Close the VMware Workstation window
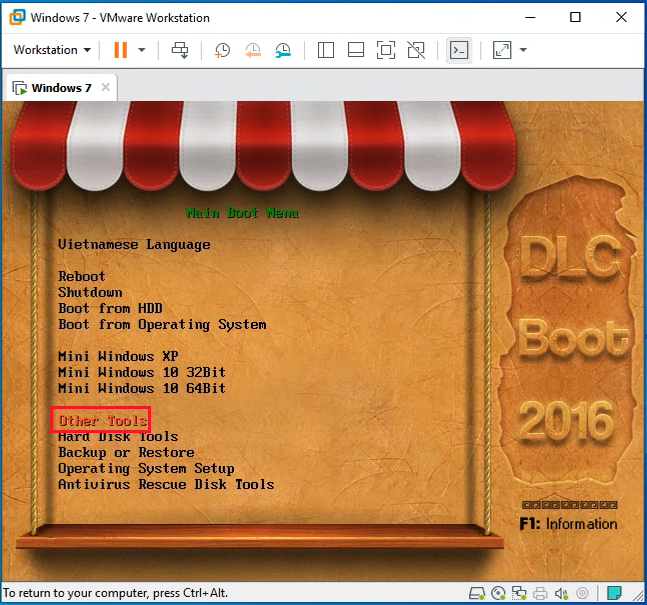Viewport: 647px width, 605px height. (x=621, y=17)
